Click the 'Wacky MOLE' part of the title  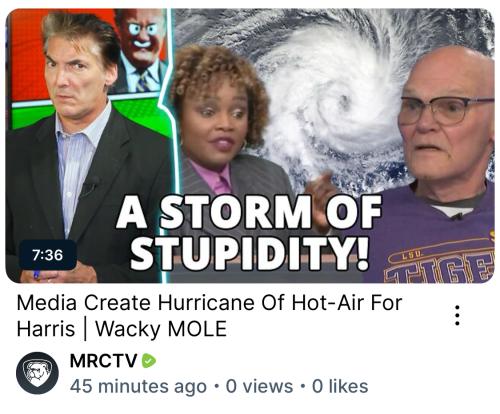[161, 329]
